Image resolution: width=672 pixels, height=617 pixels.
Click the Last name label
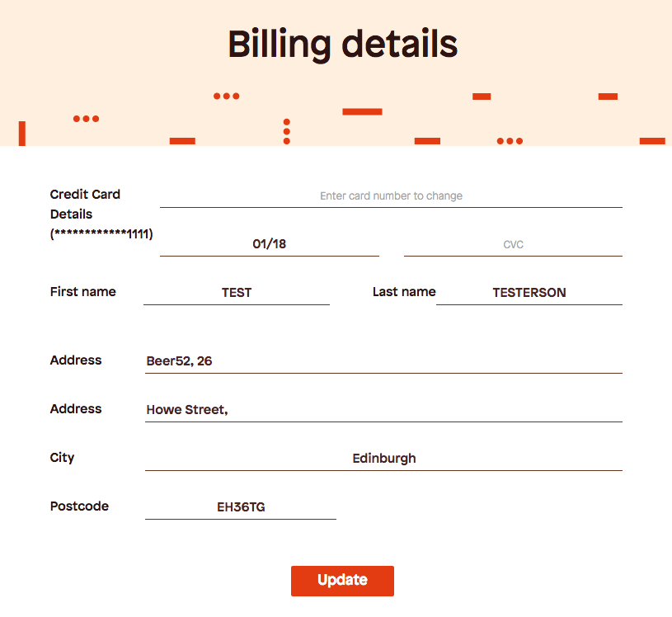click(404, 292)
